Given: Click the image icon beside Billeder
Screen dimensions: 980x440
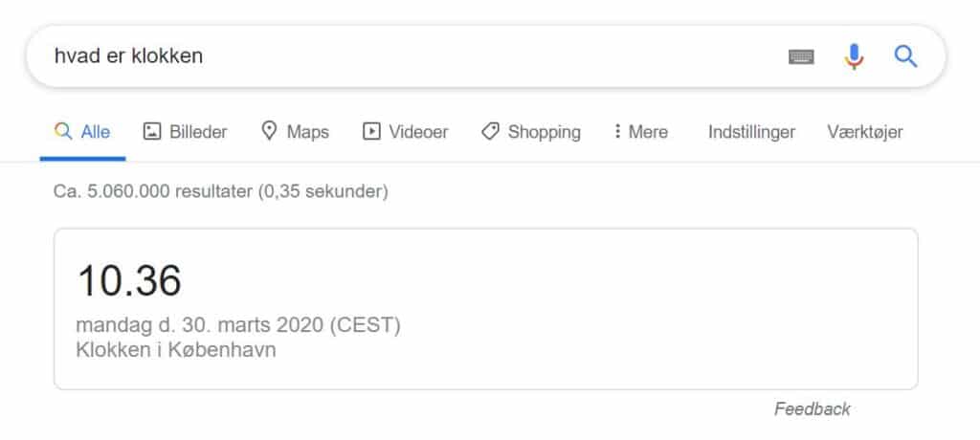Looking at the screenshot, I should click(x=152, y=131).
